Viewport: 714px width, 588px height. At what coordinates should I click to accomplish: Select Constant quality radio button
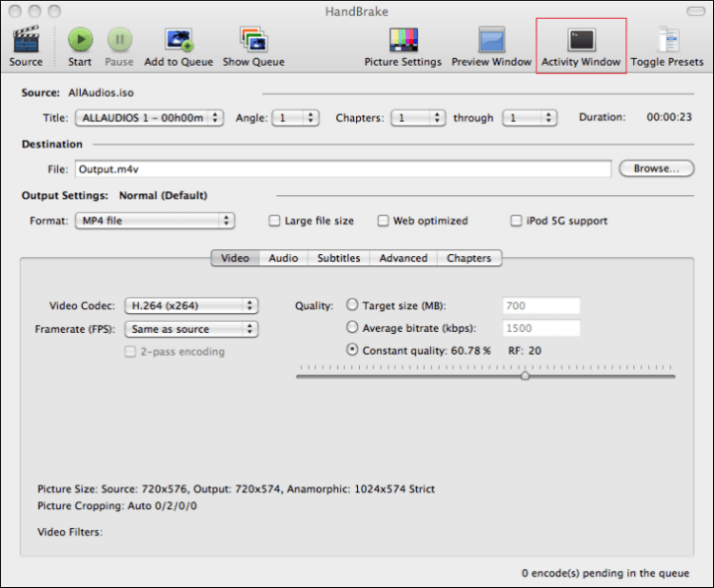pyautogui.click(x=352, y=349)
